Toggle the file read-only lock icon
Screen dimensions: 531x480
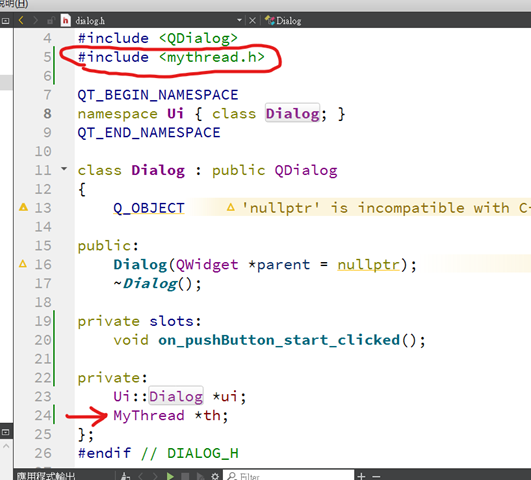click(50, 21)
